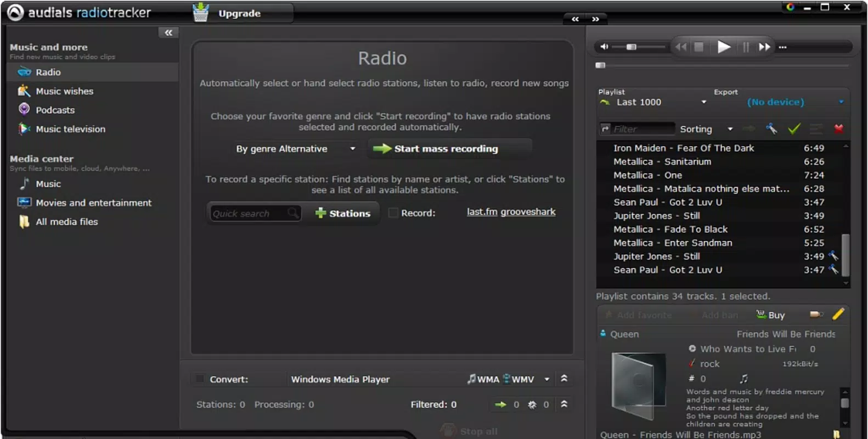Click the green arrow next to Filtered
The width and height of the screenshot is (868, 439).
point(500,404)
